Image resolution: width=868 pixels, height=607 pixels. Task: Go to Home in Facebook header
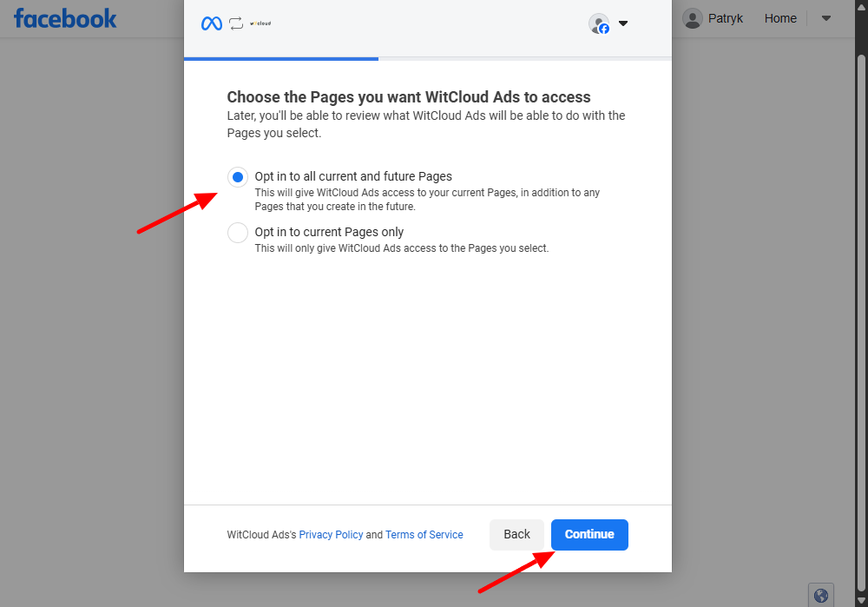click(780, 18)
